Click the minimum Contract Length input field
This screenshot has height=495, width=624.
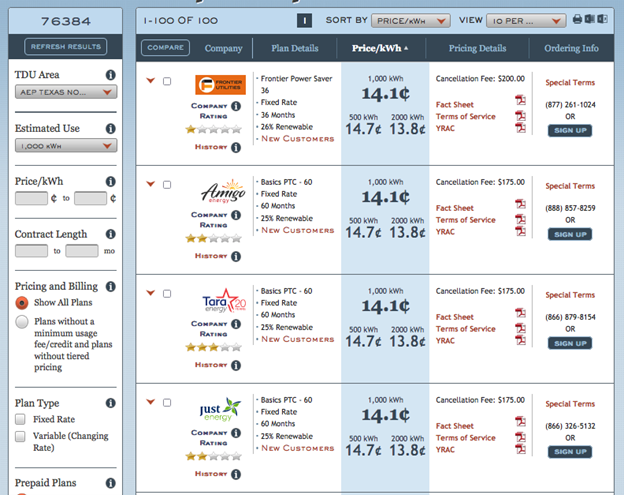(x=31, y=251)
